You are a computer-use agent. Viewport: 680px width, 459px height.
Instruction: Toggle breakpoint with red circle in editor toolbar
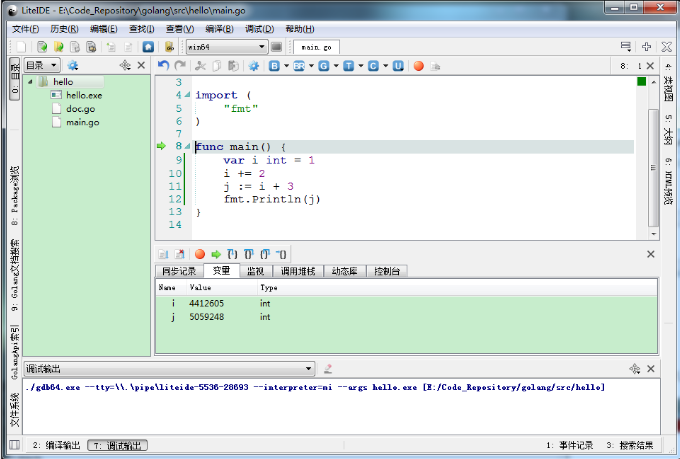click(418, 66)
